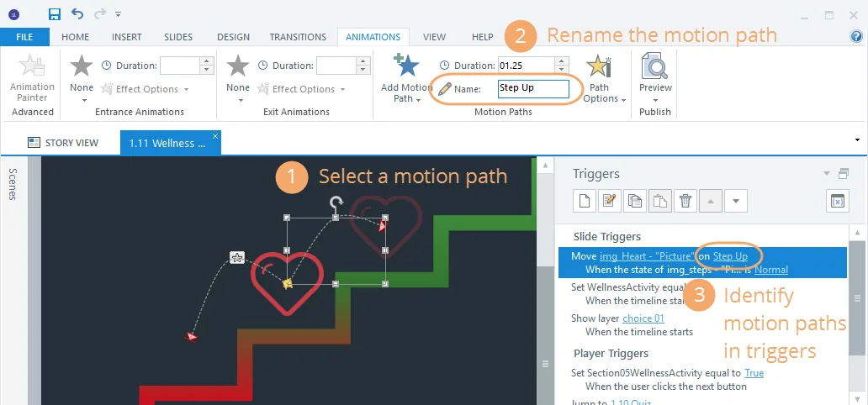Click the entrance animation Duration field

pos(180,66)
